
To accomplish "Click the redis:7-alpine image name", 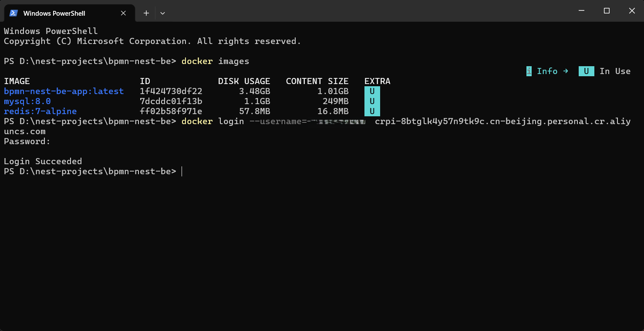I will [x=40, y=111].
